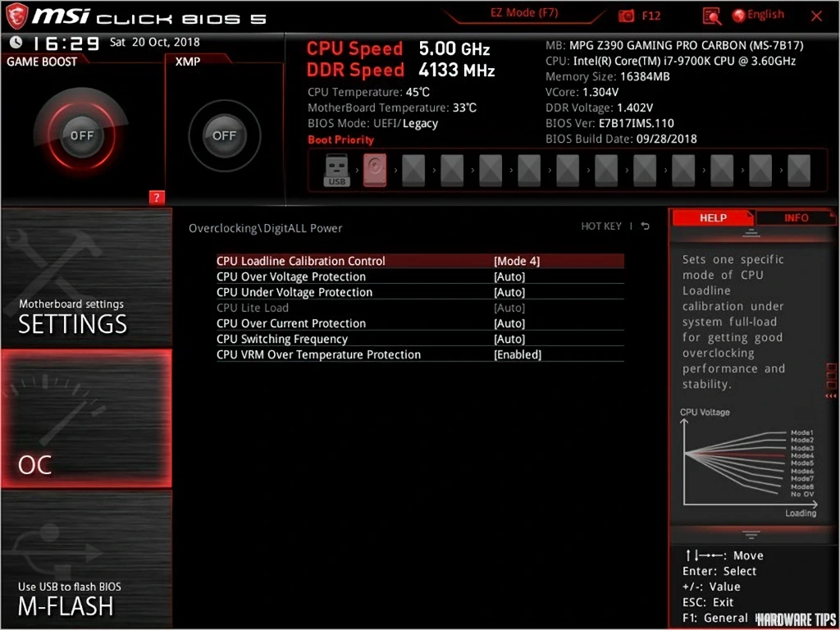
Task: Open the SETTINGS motherboard section
Action: click(87, 277)
